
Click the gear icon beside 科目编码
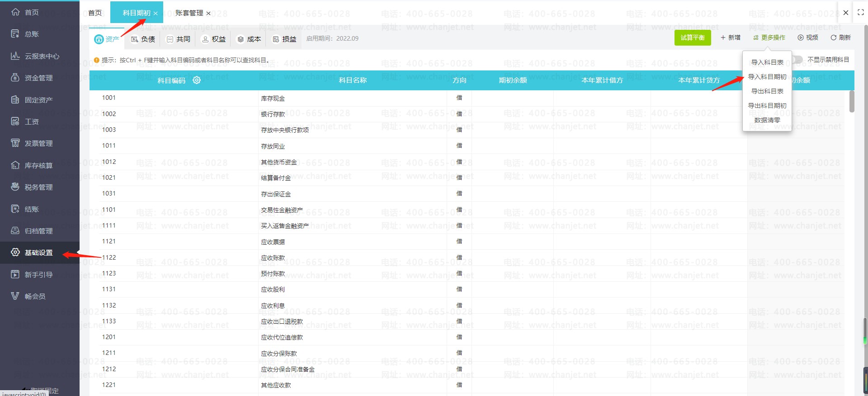197,80
